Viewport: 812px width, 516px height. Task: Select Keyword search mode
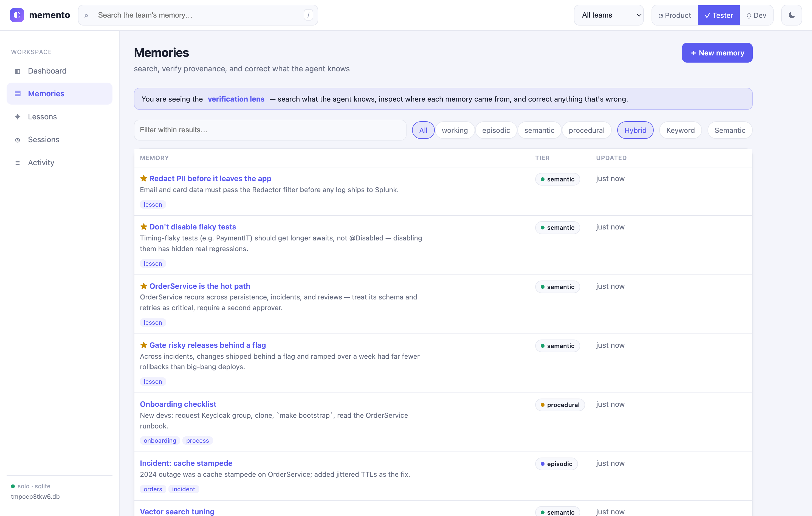680,130
